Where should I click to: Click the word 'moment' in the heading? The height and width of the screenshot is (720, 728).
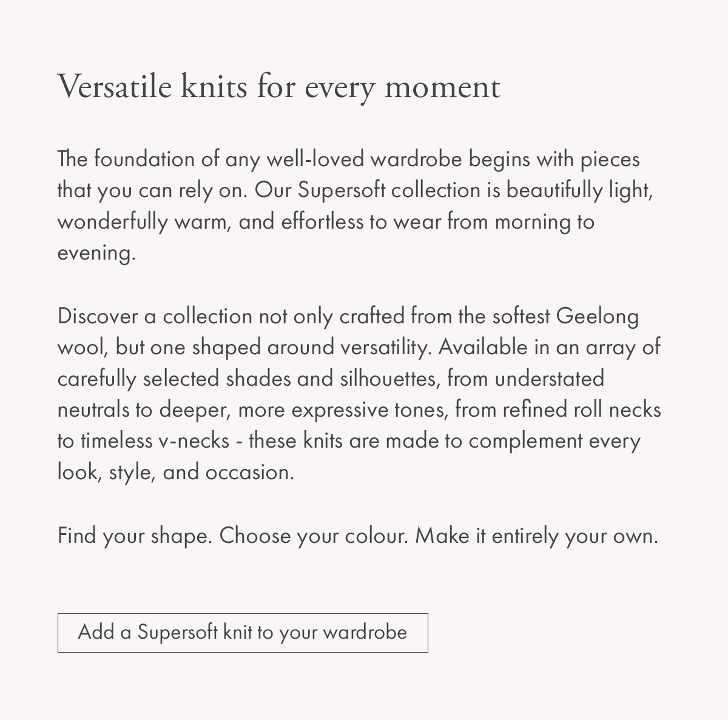click(443, 87)
